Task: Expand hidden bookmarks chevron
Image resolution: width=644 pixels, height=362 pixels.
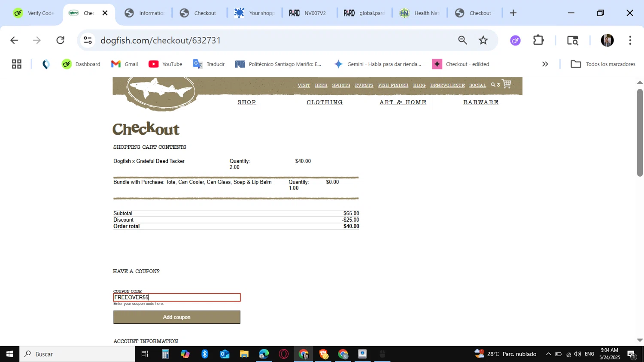Action: (x=545, y=64)
